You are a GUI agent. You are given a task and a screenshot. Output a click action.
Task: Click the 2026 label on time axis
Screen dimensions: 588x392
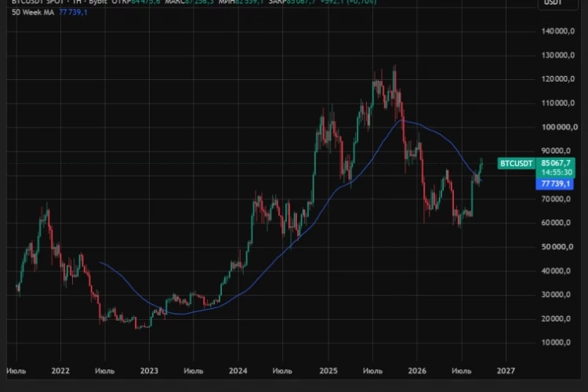[x=417, y=371]
